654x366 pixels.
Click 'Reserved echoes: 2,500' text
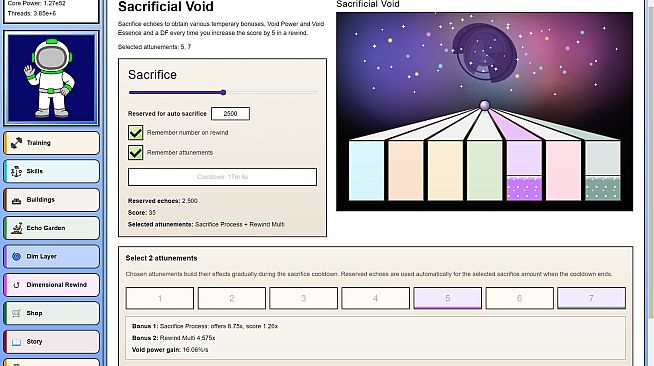(163, 201)
